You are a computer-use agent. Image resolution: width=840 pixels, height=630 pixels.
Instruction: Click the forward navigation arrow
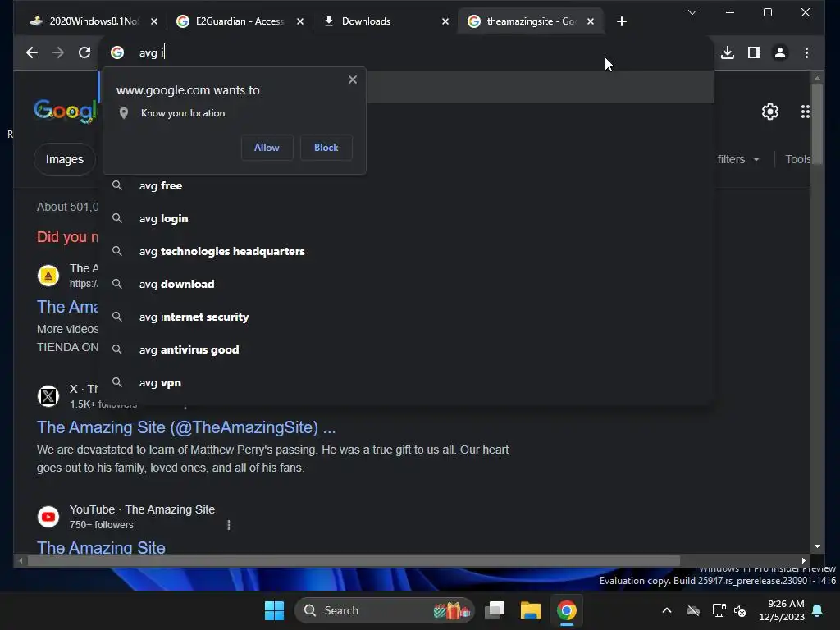[58, 52]
